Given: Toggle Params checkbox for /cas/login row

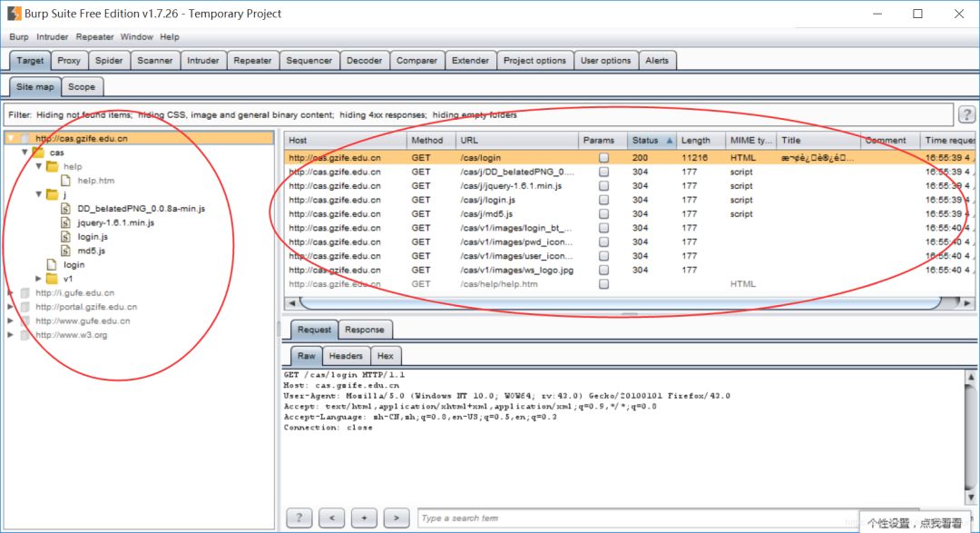Looking at the screenshot, I should (603, 158).
